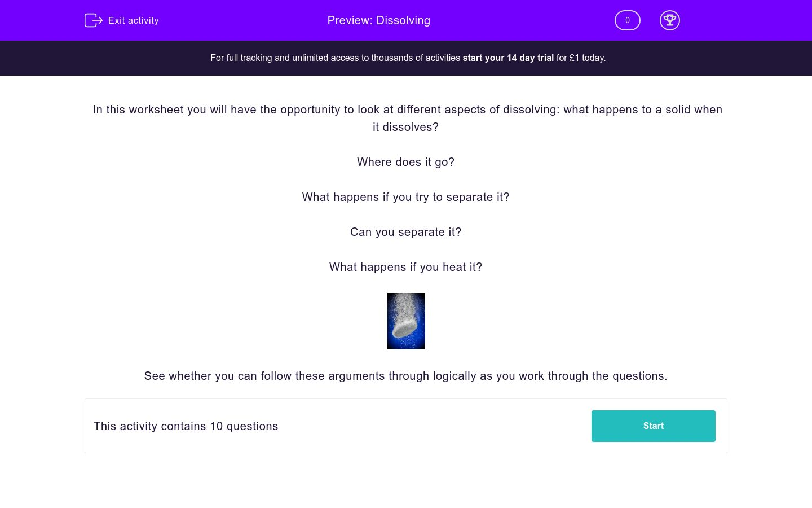Image resolution: width=812 pixels, height=508 pixels.
Task: Click the Exit activity door icon
Action: 93,20
